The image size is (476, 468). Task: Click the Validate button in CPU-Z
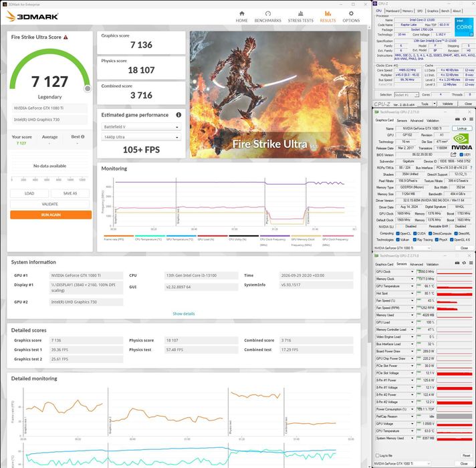[x=447, y=104]
